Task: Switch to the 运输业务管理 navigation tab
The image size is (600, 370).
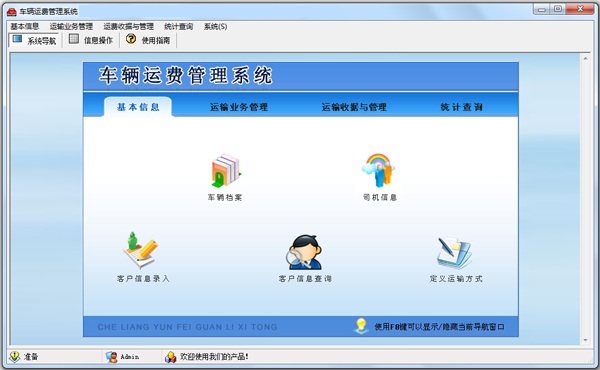Action: 239,107
